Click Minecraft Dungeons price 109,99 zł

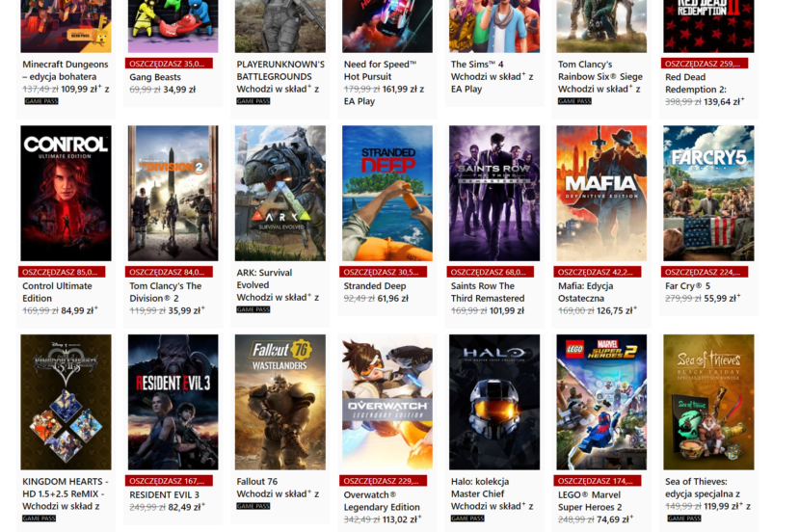coord(81,90)
